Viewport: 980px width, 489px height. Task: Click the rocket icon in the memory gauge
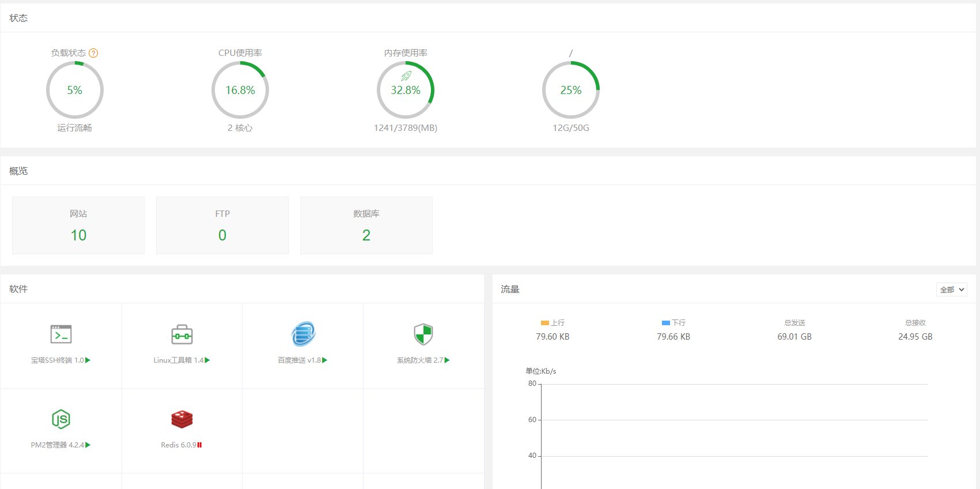pos(406,76)
